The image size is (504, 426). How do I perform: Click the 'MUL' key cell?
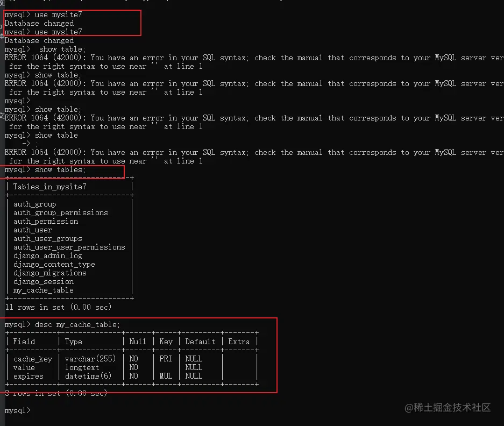tap(166, 376)
